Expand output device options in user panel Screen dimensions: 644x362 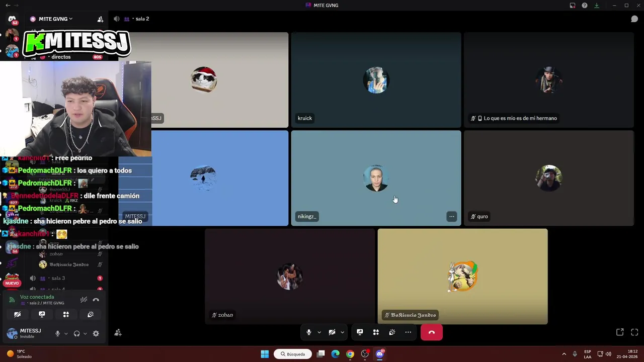pos(85,333)
